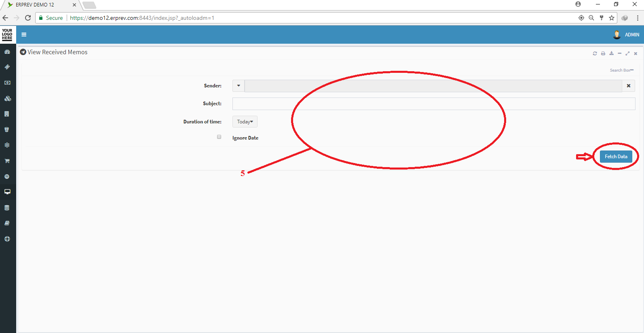This screenshot has height=333, width=644.
Task: Bookmark this page with the star
Action: coord(612,18)
